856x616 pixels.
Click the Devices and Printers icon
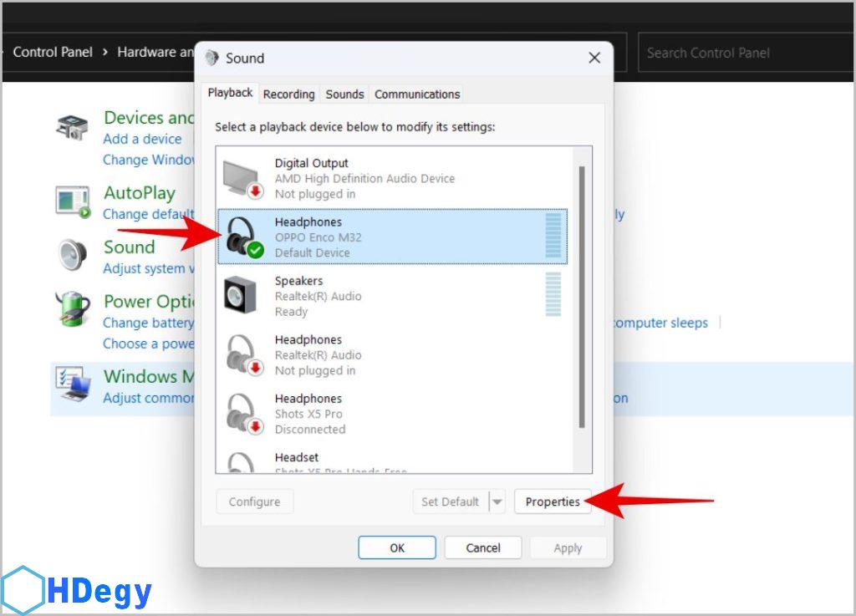point(73,127)
